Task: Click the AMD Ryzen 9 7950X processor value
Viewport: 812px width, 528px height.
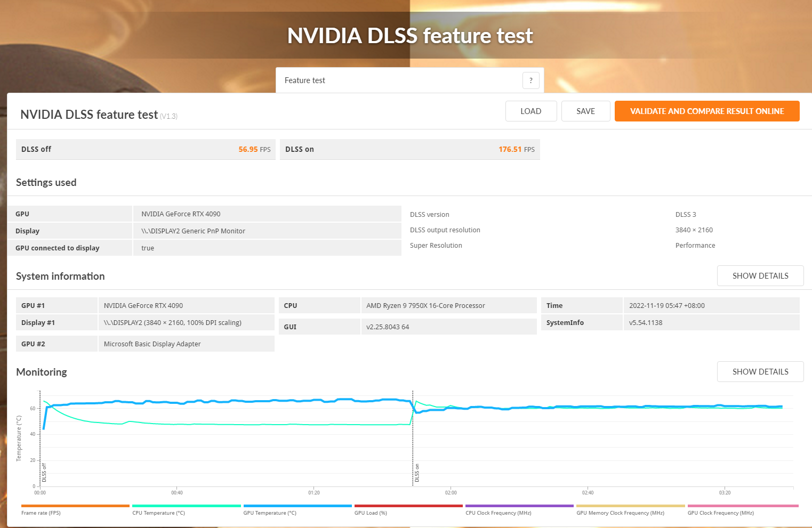Action: tap(425, 306)
